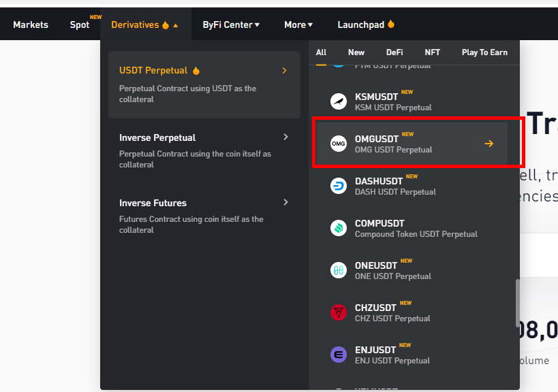Click 'Perpetual Contract using USDT as the collateral'
Viewport: 558px width, 392px height.
pos(187,94)
